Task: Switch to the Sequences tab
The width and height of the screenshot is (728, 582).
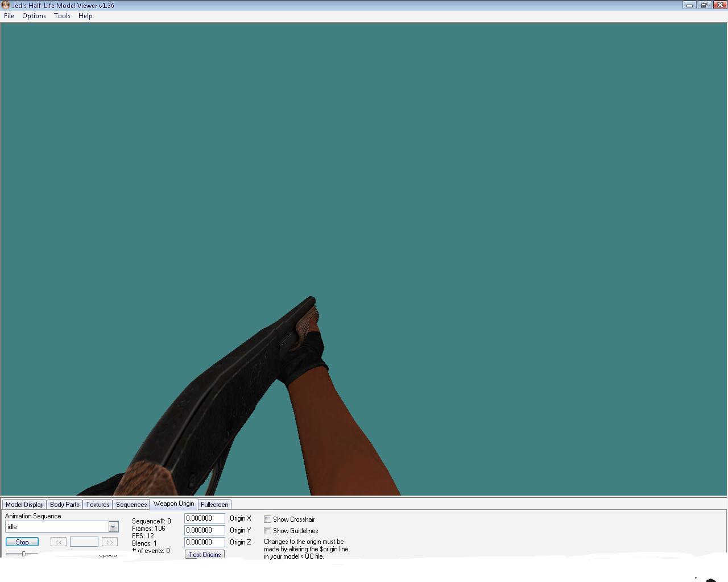Action: [131, 504]
